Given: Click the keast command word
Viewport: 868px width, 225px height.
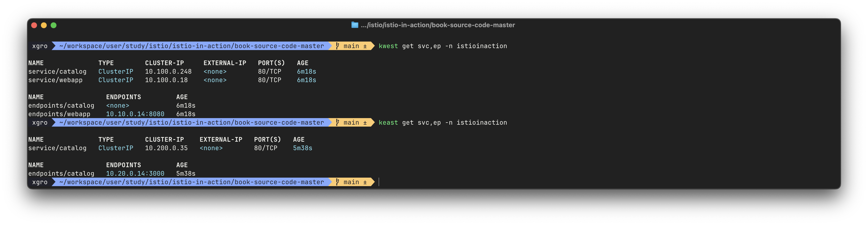Looking at the screenshot, I should click(388, 122).
